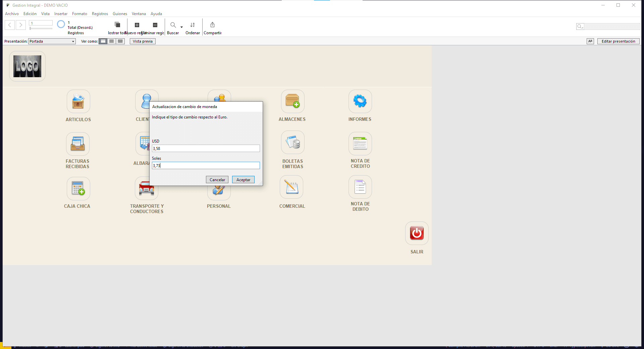Open the Buscar dropdown arrow
This screenshot has width=644, height=349.
pos(181,27)
